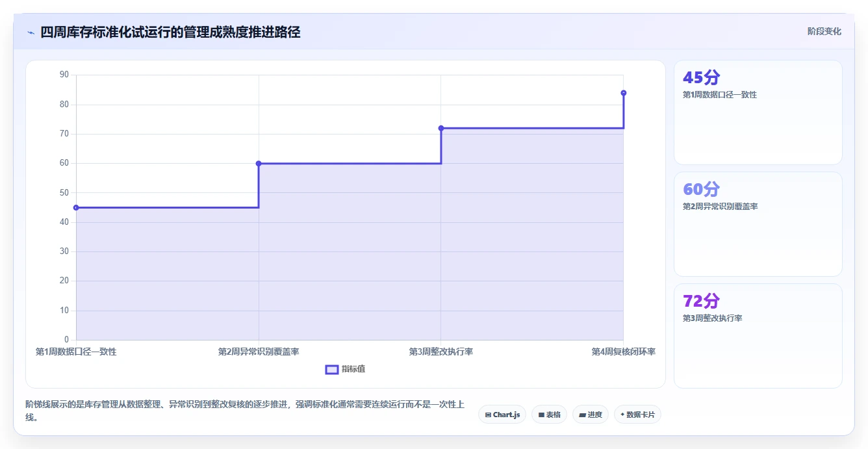Click x-axis label 第1周数据口径一致性
Viewport: 868px width, 449px height.
76,352
